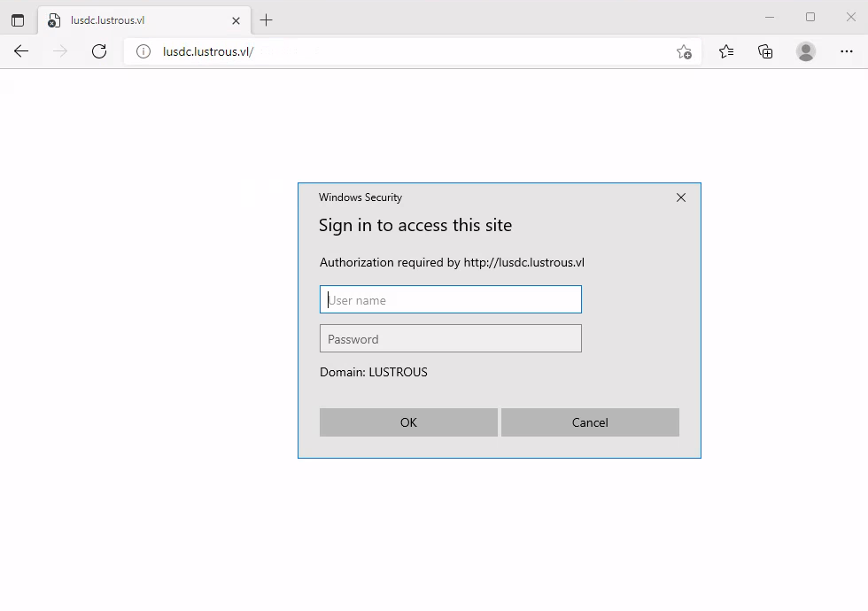Add this page to favorites
This screenshot has height=611, width=868.
coord(684,51)
